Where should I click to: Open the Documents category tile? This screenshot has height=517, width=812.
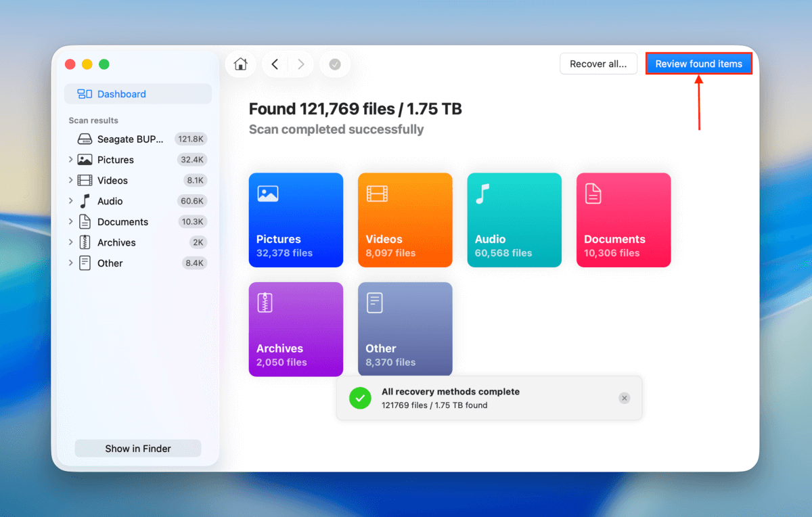[x=623, y=220]
